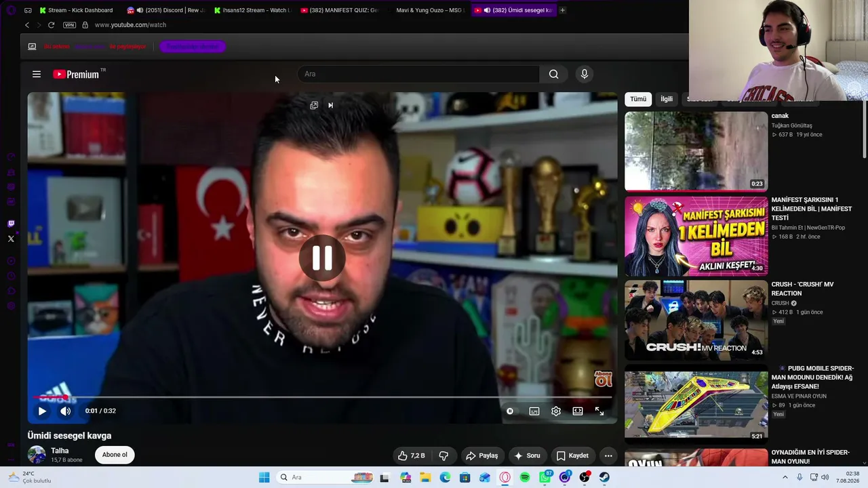This screenshot has width=868, height=488.
Task: Open video player settings gear
Action: click(x=556, y=411)
